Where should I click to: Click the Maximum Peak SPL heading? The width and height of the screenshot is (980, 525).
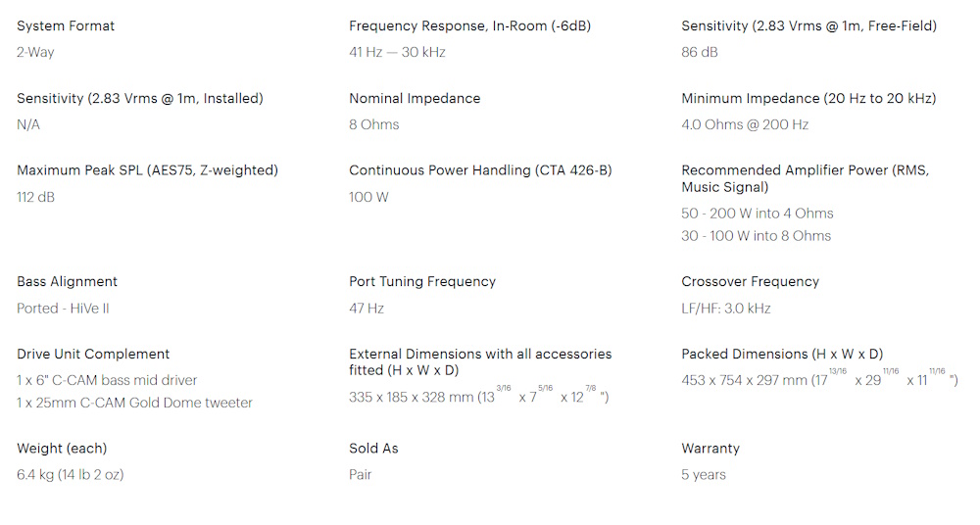[x=148, y=170]
